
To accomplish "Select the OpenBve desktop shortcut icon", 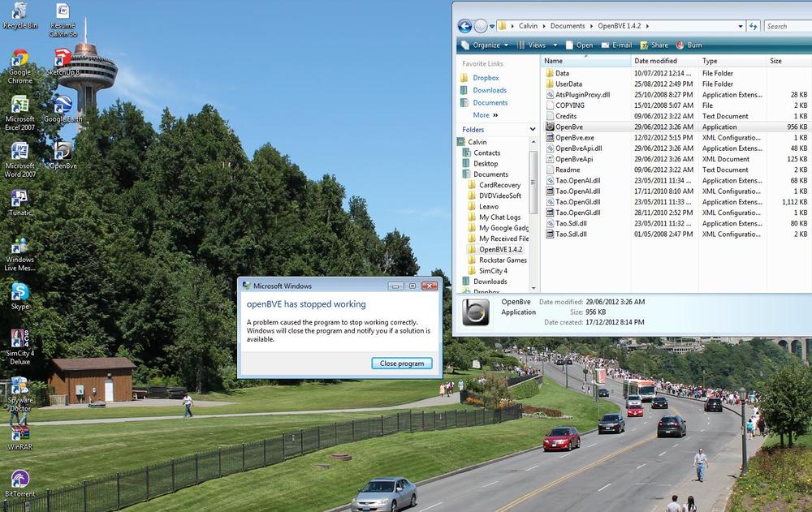I will pos(63,155).
